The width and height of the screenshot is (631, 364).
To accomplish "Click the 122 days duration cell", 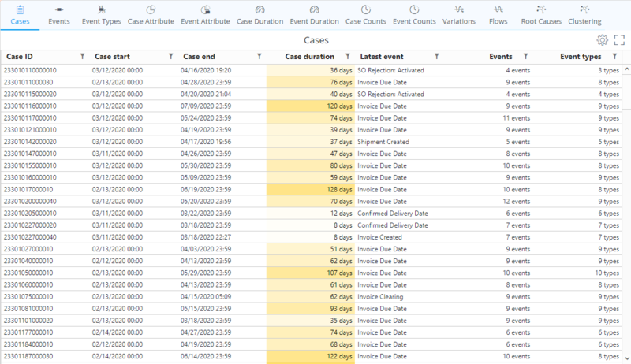I will pyautogui.click(x=310, y=356).
